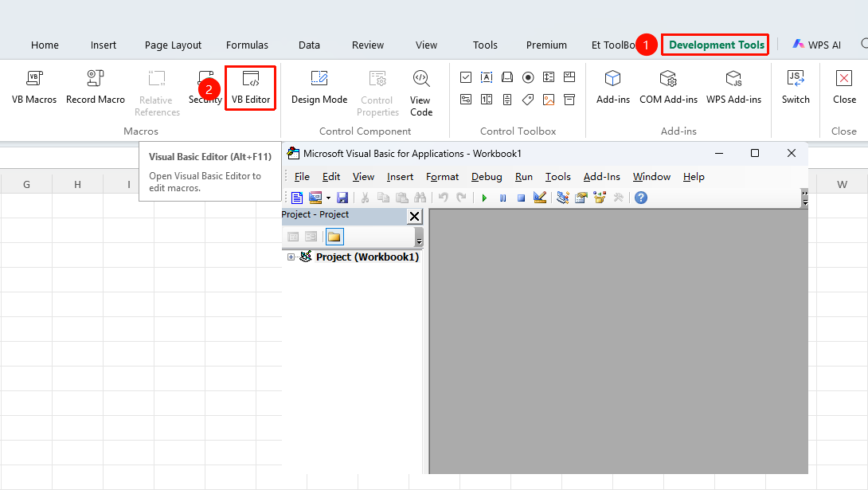The width and height of the screenshot is (868, 490).
Task: Insert an option button control from toolbox
Action: (x=528, y=77)
